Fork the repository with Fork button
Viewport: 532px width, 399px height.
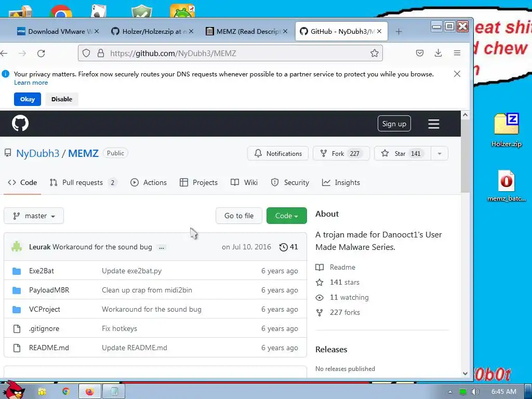341,153
